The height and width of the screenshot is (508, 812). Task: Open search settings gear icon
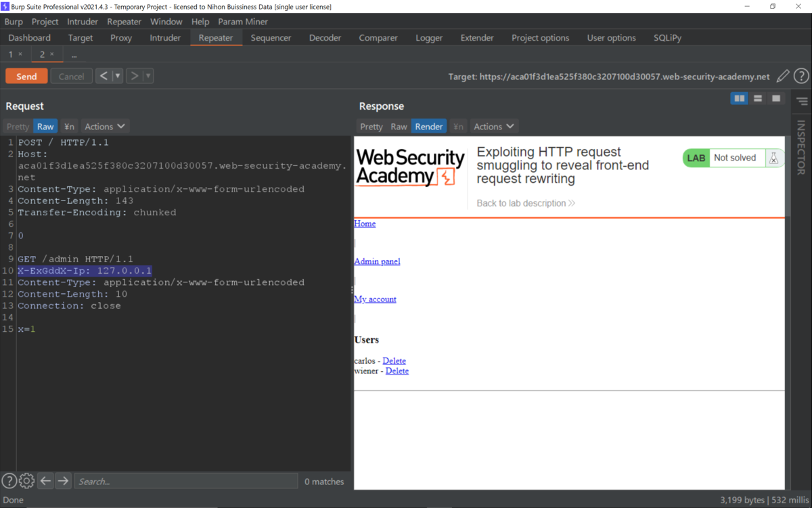pyautogui.click(x=26, y=481)
